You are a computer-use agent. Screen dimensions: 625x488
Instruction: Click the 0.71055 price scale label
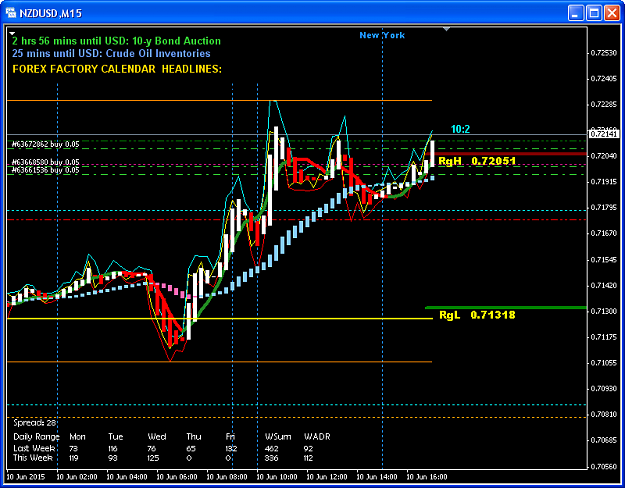pos(604,362)
